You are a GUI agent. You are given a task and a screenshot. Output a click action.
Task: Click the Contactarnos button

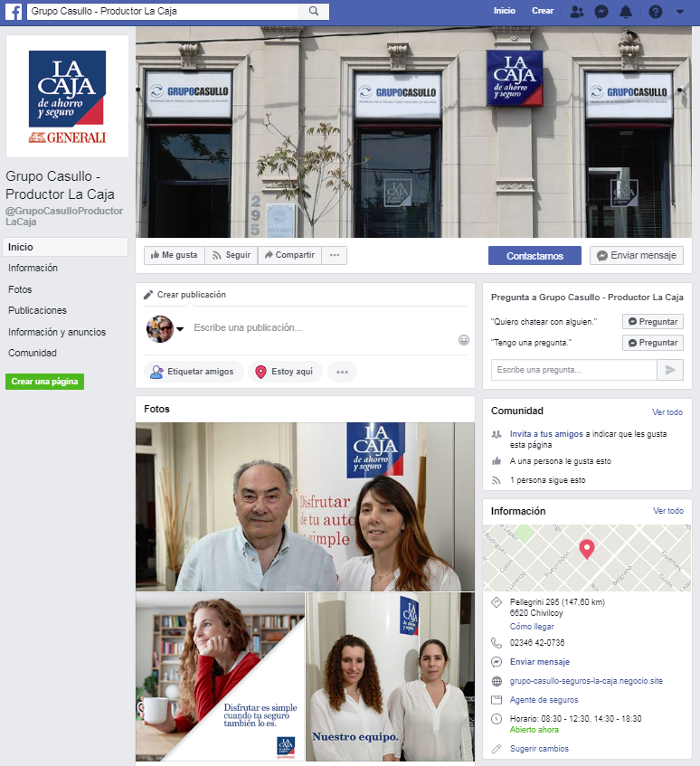point(534,256)
